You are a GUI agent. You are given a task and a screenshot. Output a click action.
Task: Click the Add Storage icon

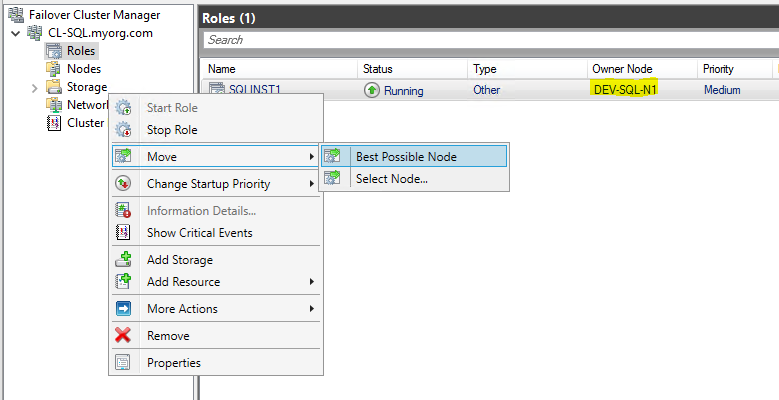[x=123, y=259]
